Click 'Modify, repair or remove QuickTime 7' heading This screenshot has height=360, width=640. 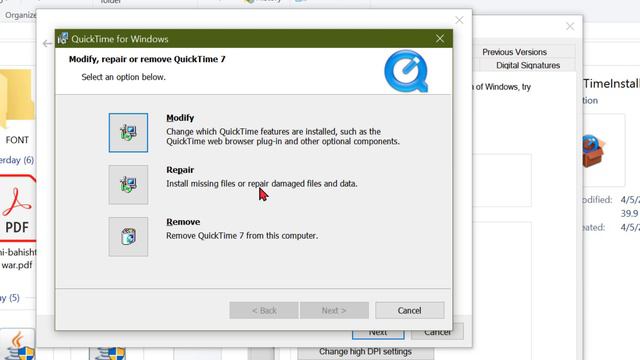[147, 59]
